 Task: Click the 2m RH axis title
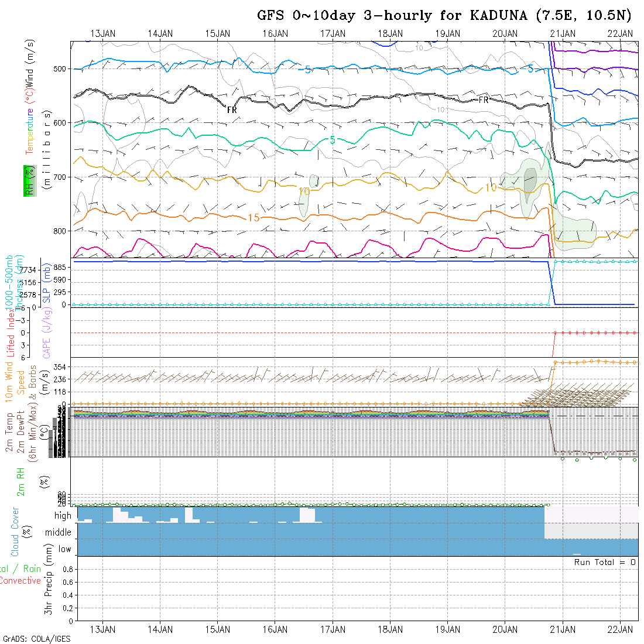[20, 481]
